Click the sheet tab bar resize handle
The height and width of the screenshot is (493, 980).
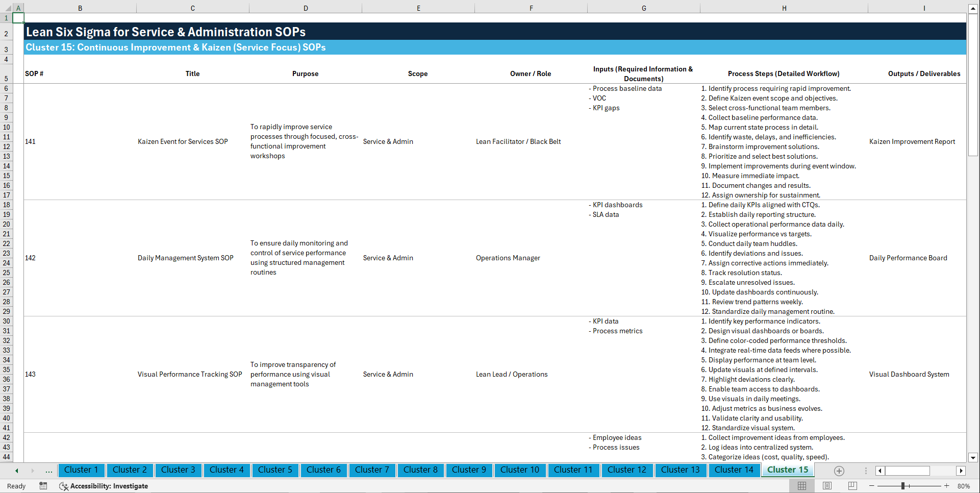[x=866, y=471]
